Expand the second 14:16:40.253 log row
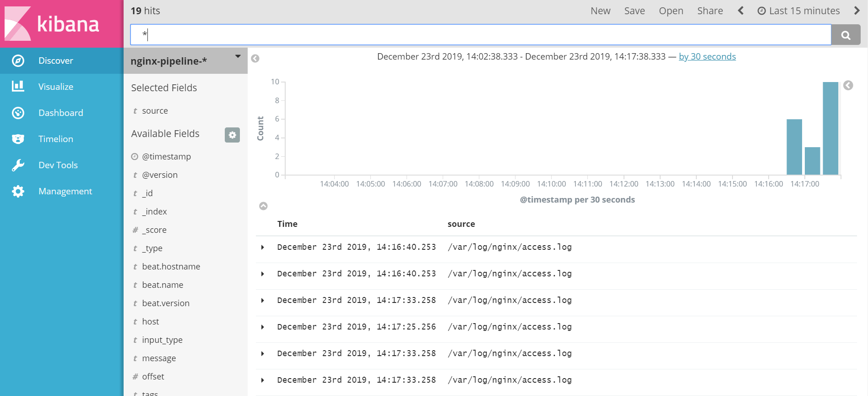 tap(262, 274)
